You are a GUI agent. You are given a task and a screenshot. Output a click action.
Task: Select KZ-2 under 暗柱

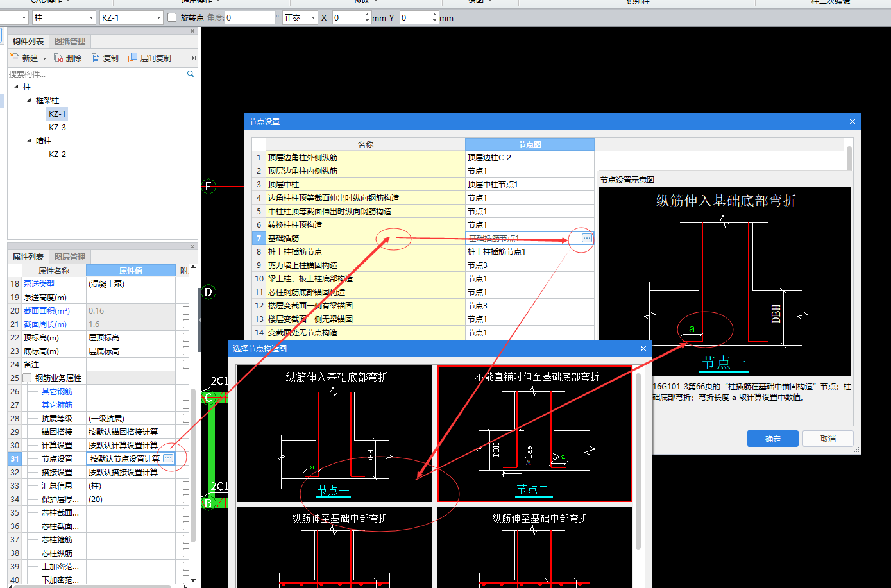pos(57,154)
